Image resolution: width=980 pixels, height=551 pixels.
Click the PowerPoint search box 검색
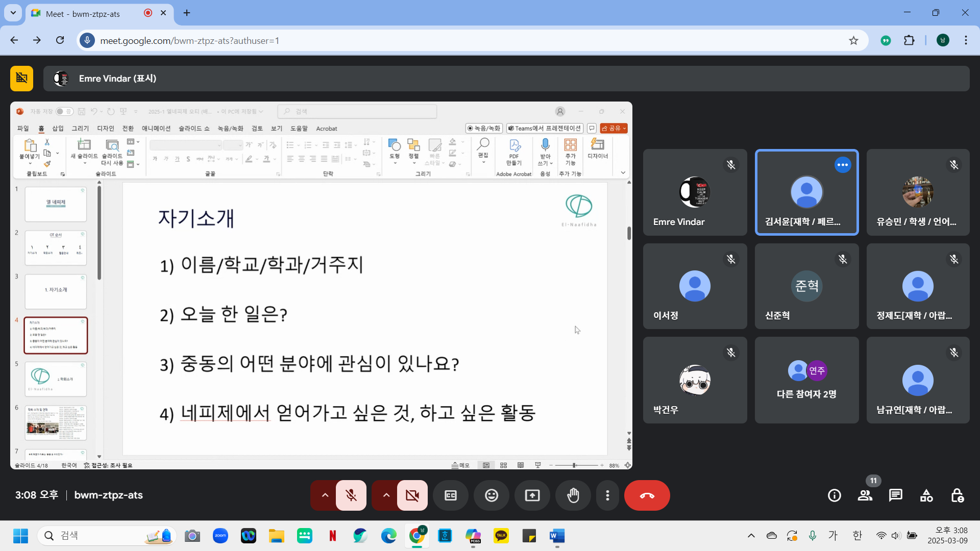point(357,111)
